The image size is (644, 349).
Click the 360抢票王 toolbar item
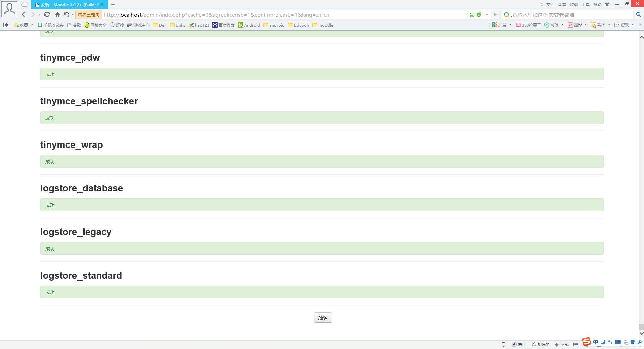528,25
